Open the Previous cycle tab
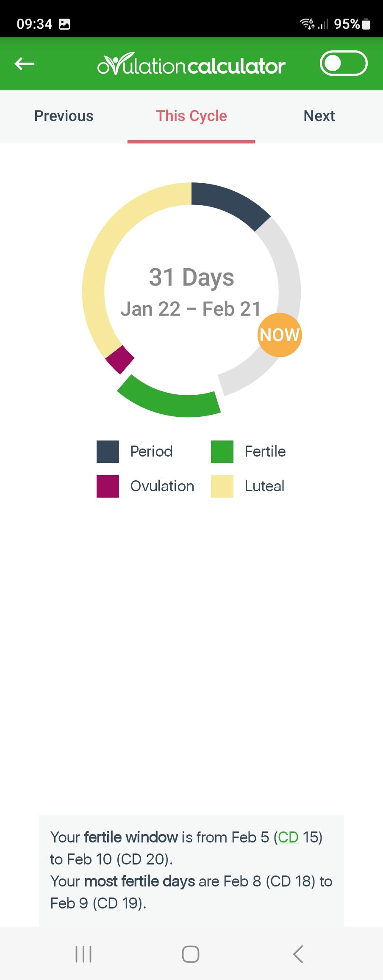Image resolution: width=383 pixels, height=980 pixels. pyautogui.click(x=64, y=116)
